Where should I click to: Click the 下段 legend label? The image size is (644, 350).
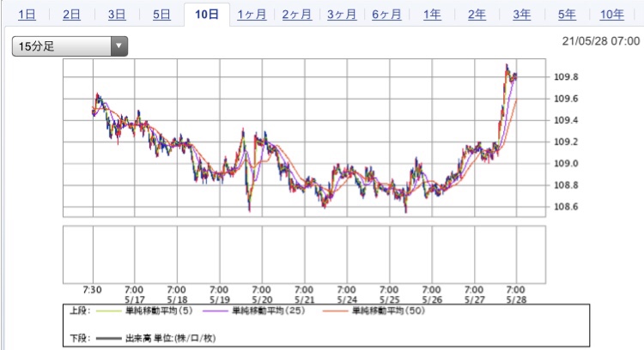80,338
